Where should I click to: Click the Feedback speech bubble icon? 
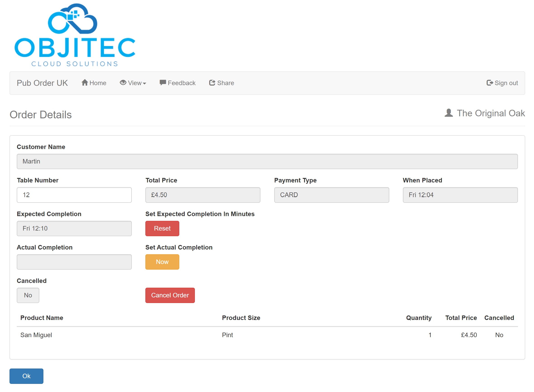[x=163, y=83]
